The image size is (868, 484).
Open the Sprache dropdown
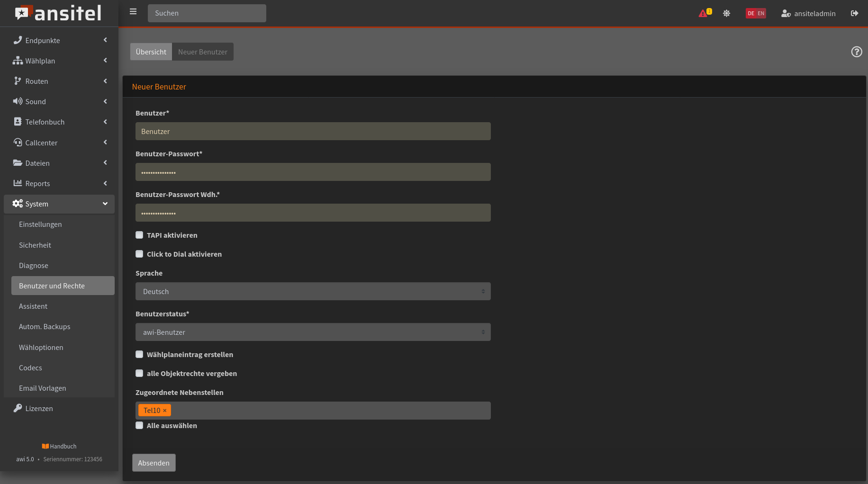point(313,291)
